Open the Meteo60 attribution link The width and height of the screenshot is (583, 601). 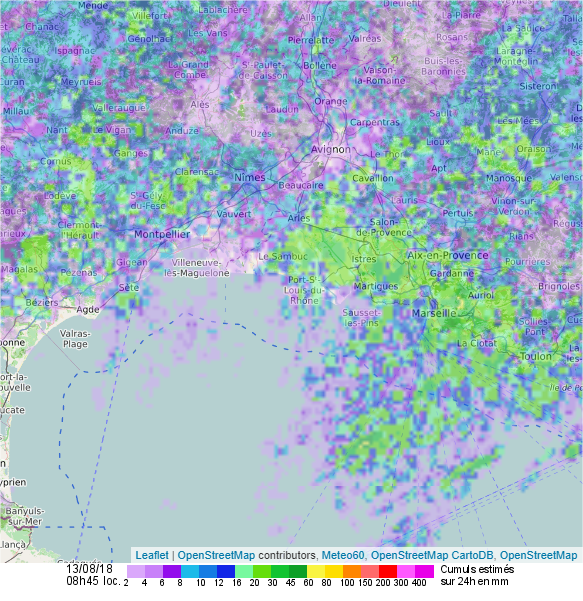[343, 555]
